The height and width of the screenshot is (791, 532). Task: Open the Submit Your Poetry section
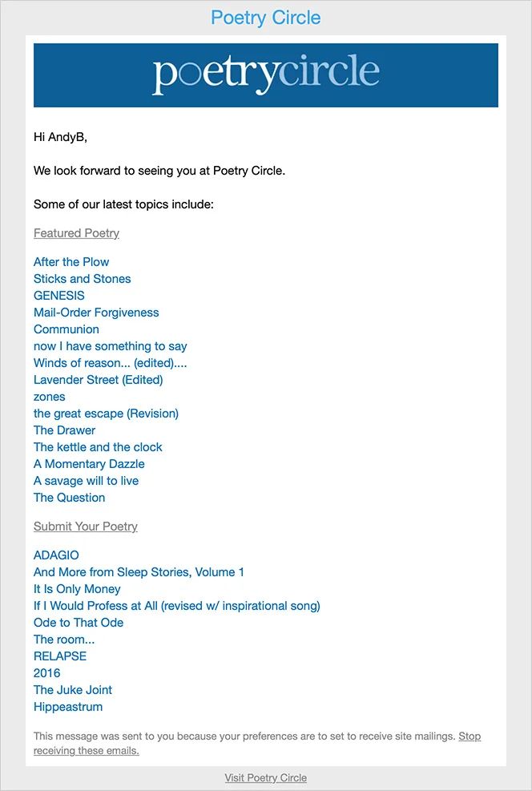[x=86, y=527]
